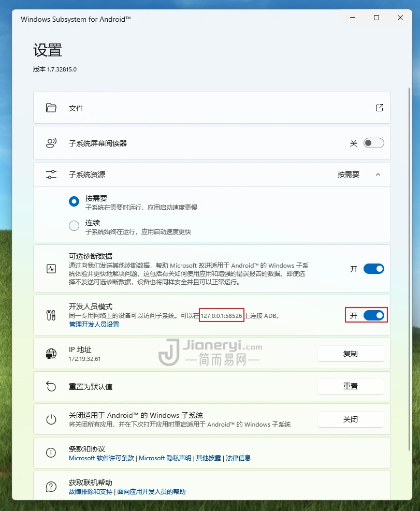
Task: Open the 法律信息 link
Action: pos(238,458)
